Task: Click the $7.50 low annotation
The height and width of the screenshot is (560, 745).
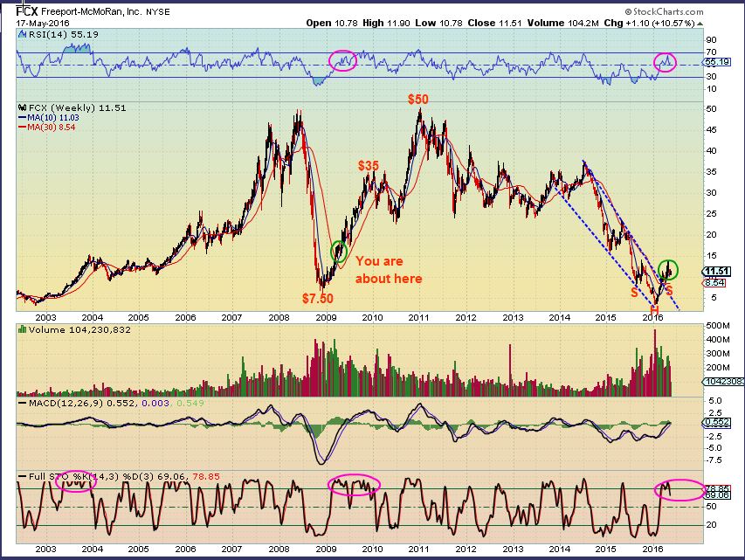Action: [x=318, y=298]
